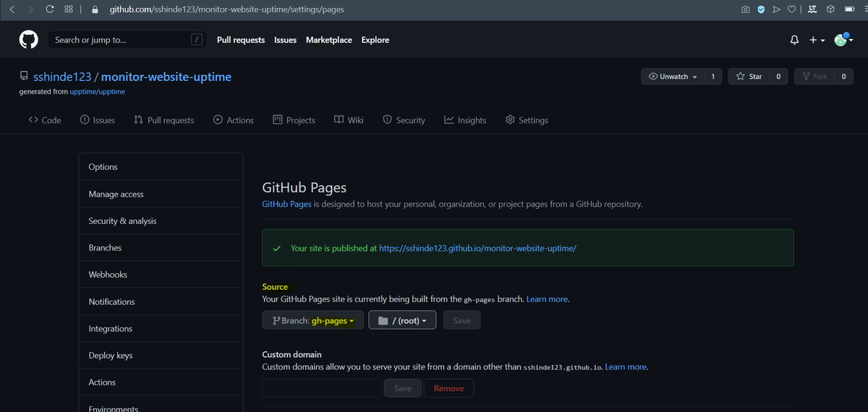
Task: Switch to the Projects tab
Action: point(294,120)
